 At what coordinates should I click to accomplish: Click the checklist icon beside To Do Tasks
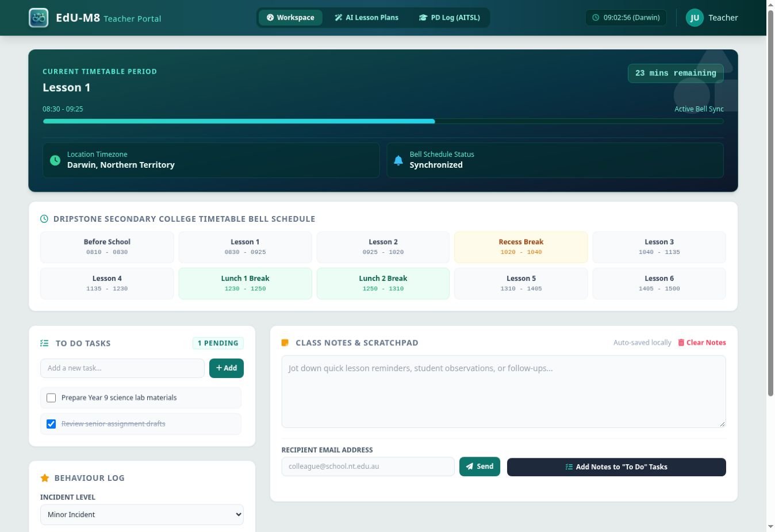[x=44, y=344]
